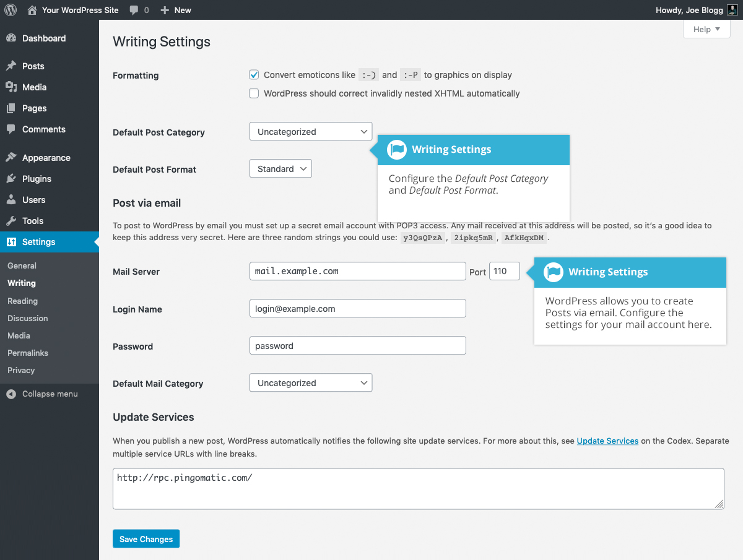
Task: Enable correct invalidly nested XHTML checkbox
Action: click(254, 93)
